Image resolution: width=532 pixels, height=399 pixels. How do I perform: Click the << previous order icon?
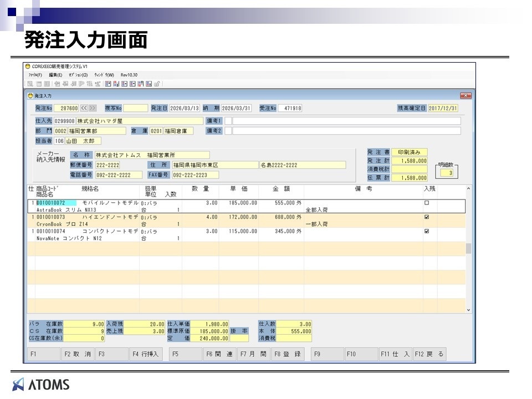point(84,108)
